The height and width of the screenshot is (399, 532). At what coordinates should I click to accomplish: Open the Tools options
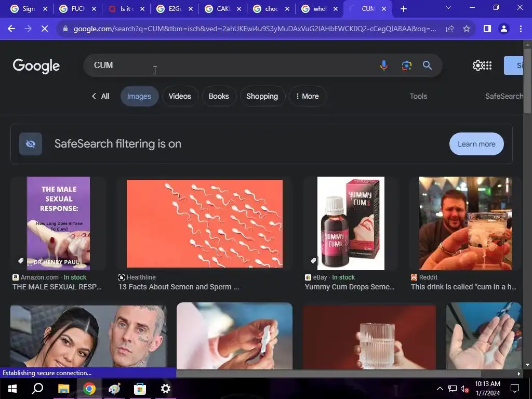pyautogui.click(x=418, y=96)
